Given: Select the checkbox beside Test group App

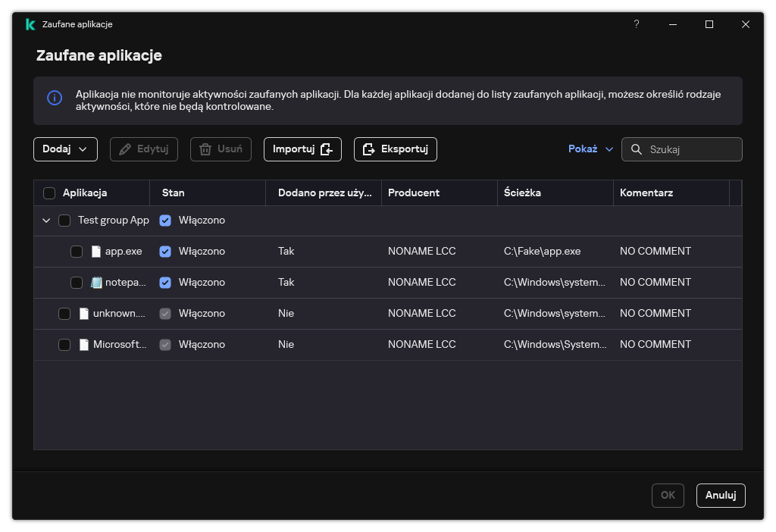Looking at the screenshot, I should (64, 221).
